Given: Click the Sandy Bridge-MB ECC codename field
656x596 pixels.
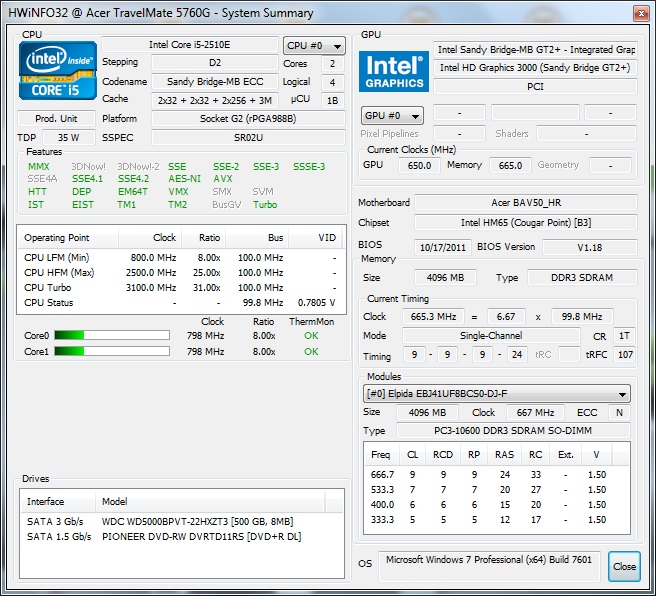Looking at the screenshot, I should (215, 82).
